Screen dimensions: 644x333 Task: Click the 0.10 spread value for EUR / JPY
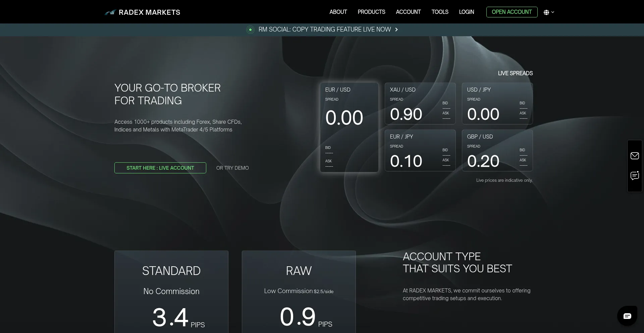406,161
